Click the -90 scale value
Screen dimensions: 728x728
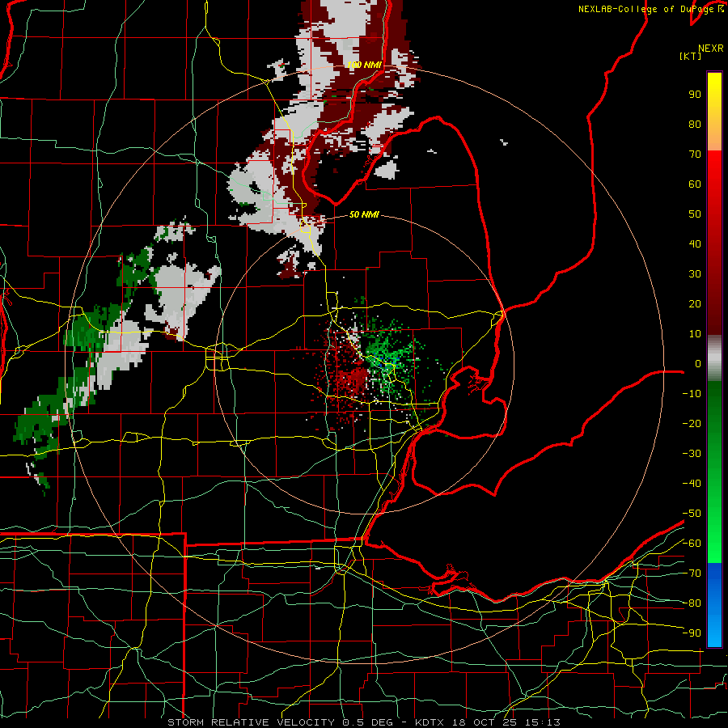point(692,633)
